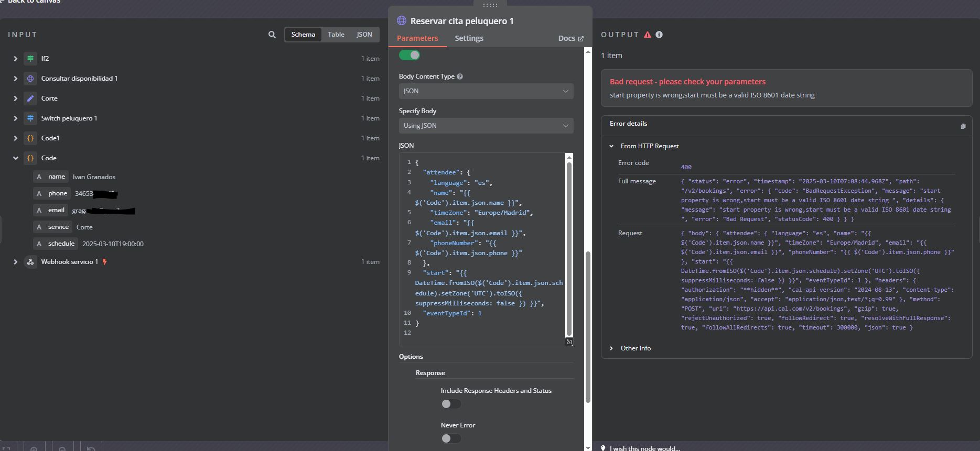This screenshot has width=980, height=451.
Task: Click the service value 'Corte'
Action: tap(84, 227)
